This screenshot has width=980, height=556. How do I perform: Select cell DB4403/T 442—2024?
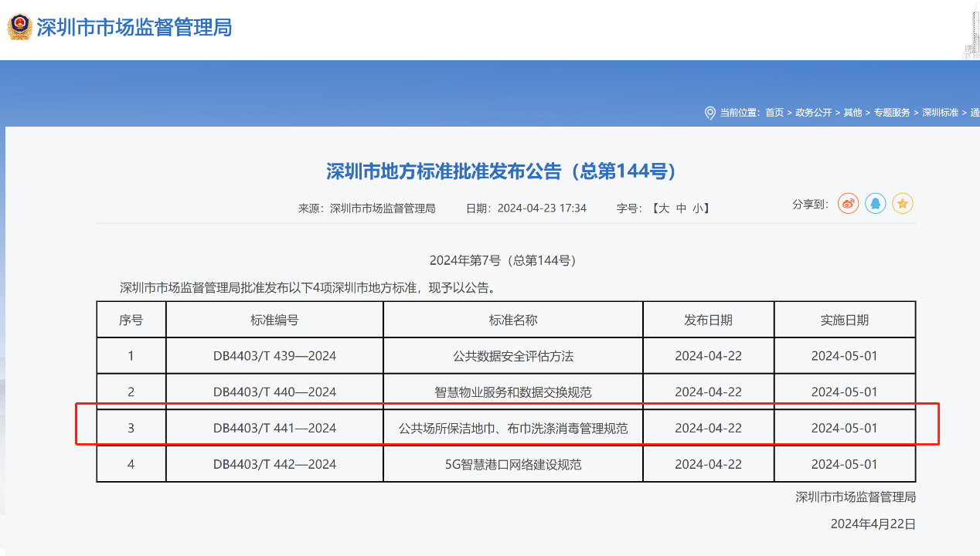[274, 464]
